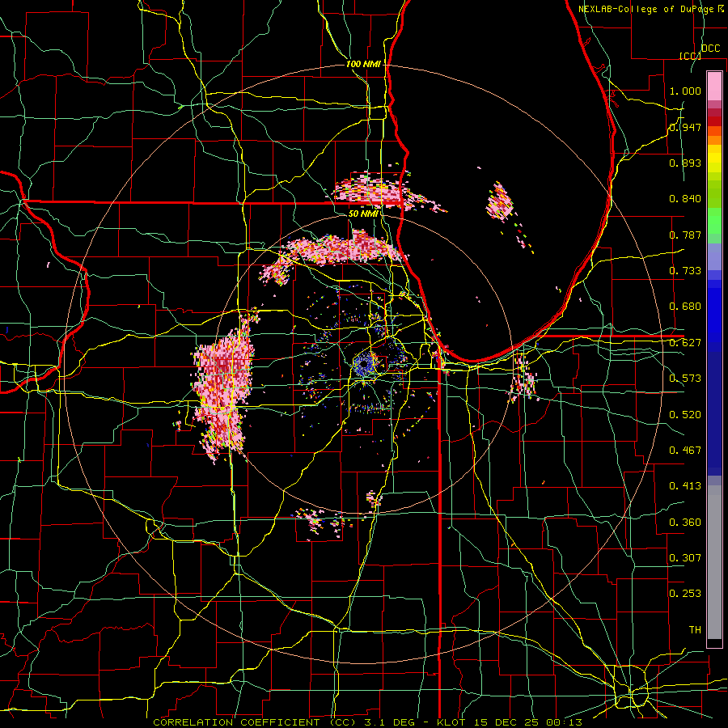Select the 0.680 scale value

click(685, 307)
